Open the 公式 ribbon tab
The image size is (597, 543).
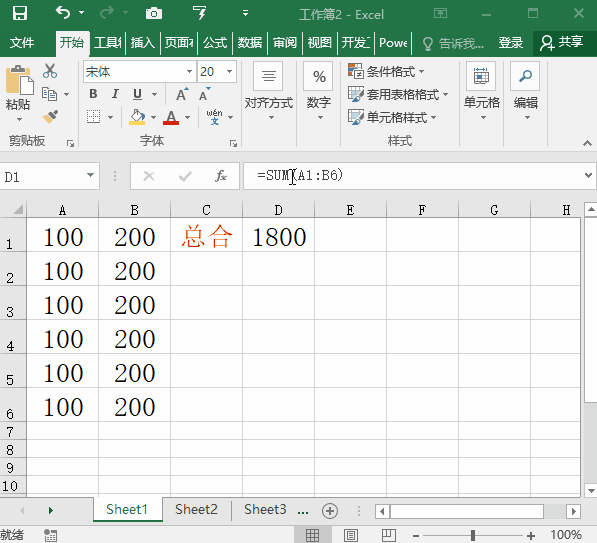coord(215,43)
